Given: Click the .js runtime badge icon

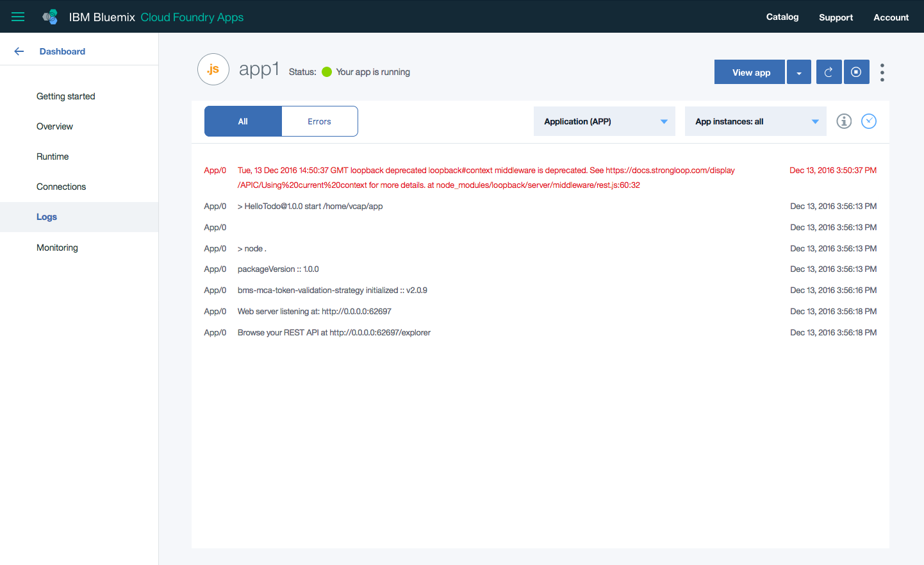Looking at the screenshot, I should point(213,69).
